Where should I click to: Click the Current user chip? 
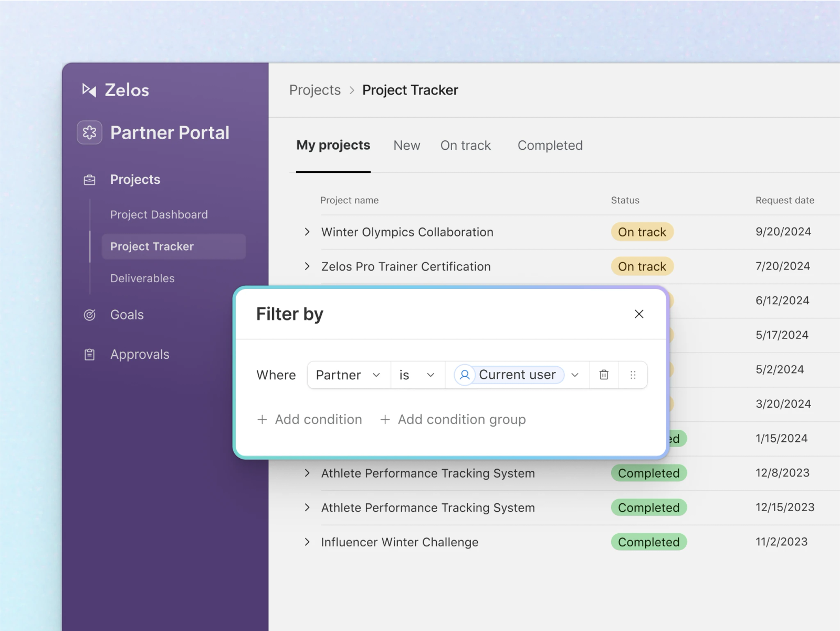(x=509, y=375)
